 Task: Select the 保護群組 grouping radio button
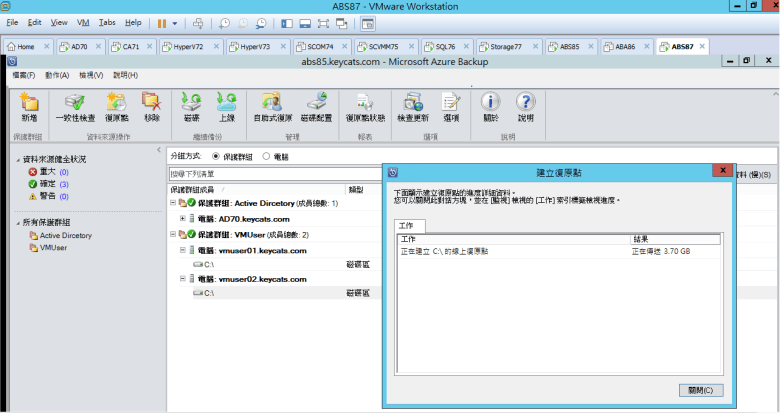pyautogui.click(x=215, y=156)
